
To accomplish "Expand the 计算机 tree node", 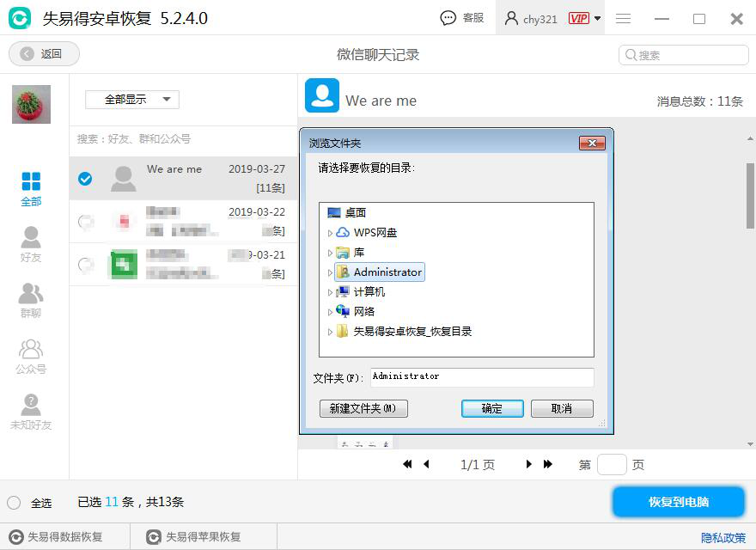I will (331, 292).
